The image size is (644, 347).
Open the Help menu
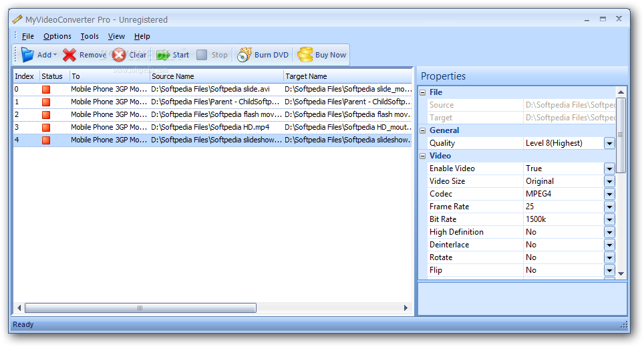pos(142,36)
